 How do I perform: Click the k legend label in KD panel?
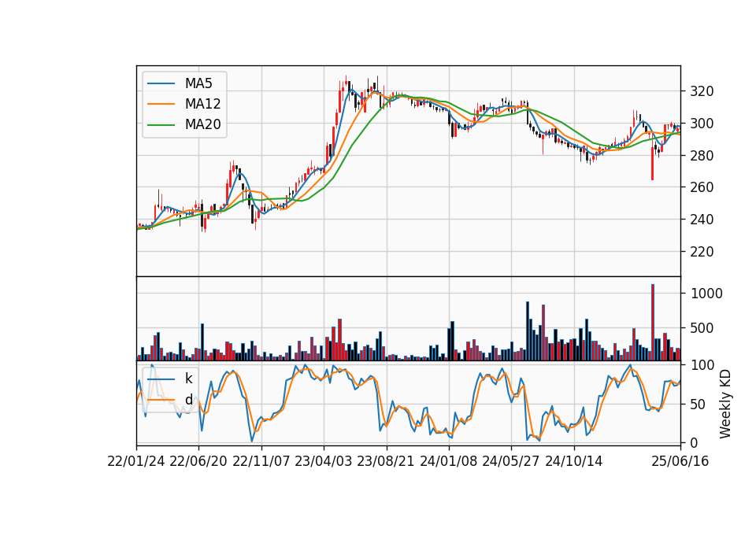188,379
